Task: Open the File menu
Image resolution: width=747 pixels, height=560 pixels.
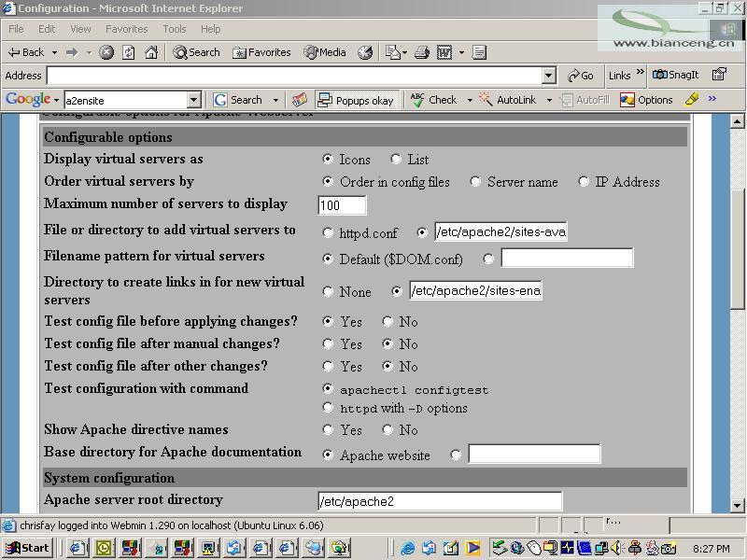Action: point(16,29)
